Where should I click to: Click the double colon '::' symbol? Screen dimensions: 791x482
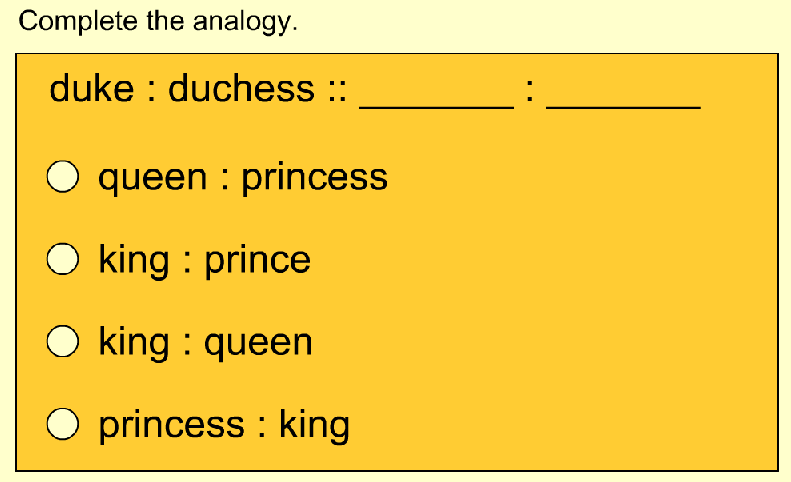[337, 91]
